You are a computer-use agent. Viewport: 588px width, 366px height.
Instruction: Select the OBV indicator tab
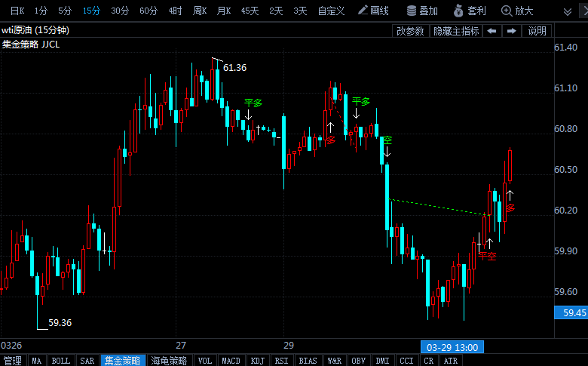coord(359,361)
